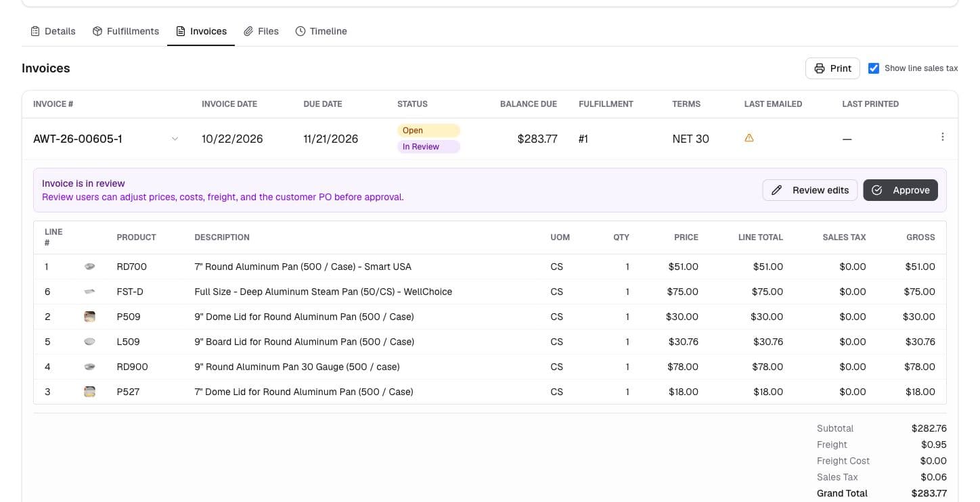Go to the Files tab
980x502 pixels.
[261, 31]
